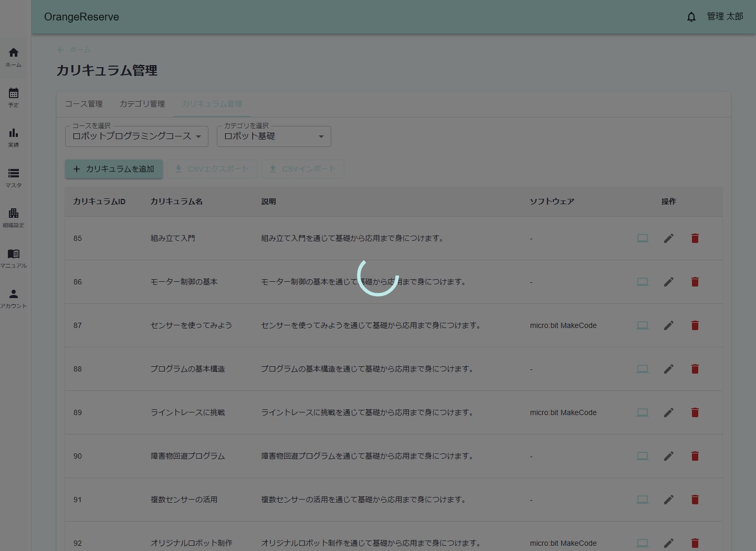
Task: Select the カリキュラム管理 tab
Action: pos(212,104)
